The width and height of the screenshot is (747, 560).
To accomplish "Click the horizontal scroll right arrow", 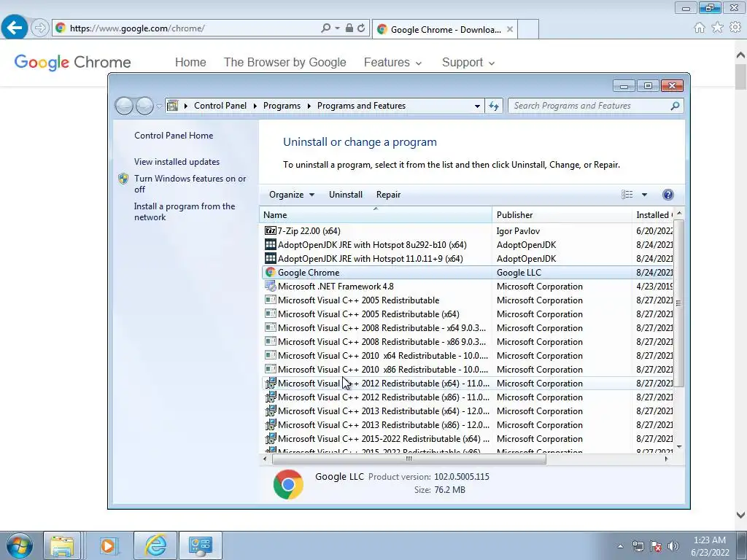I will click(x=666, y=459).
